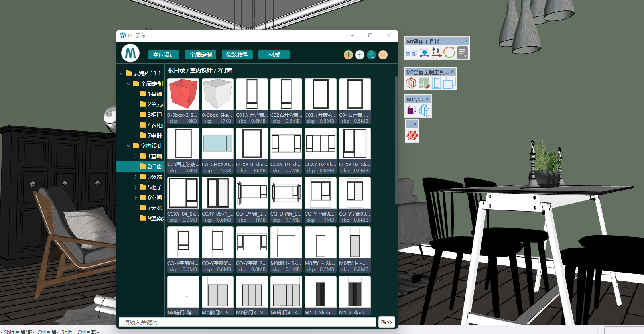Click the green-orange refresh icon in MT通用工具栏
Image resolution: width=644 pixels, height=334 pixels.
pos(449,53)
